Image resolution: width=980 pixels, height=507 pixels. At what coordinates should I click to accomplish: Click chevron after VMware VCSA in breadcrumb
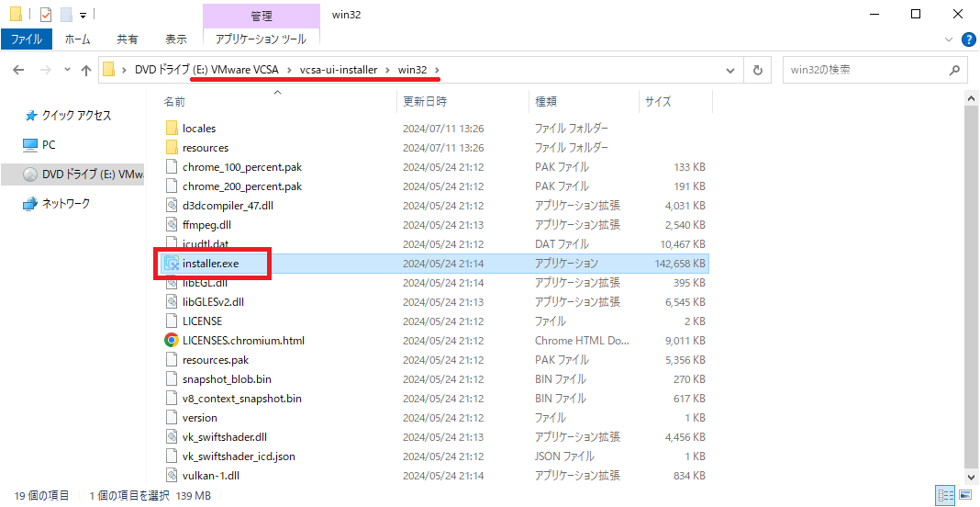click(x=289, y=70)
